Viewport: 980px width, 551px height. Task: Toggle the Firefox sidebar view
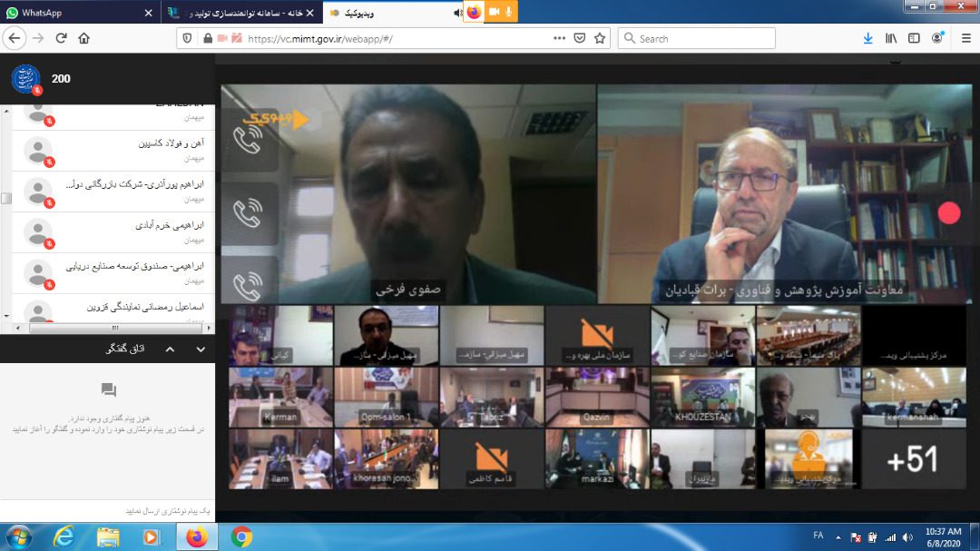tap(915, 38)
